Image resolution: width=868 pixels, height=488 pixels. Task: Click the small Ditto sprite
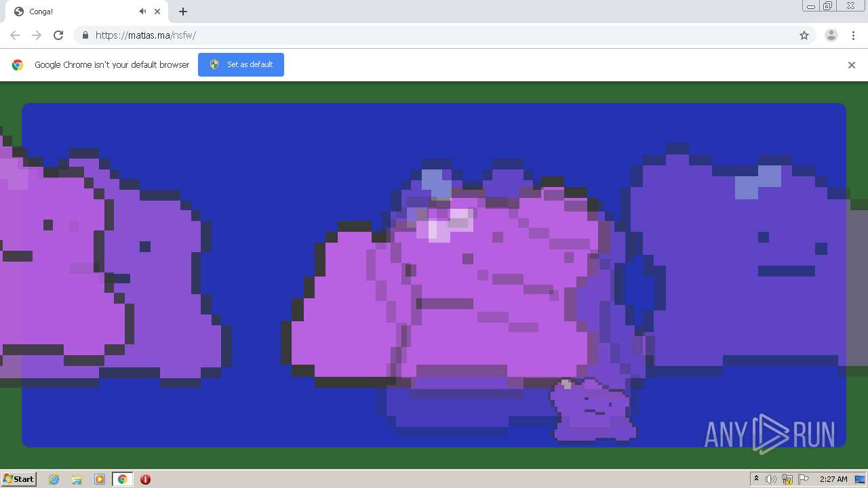coord(592,409)
